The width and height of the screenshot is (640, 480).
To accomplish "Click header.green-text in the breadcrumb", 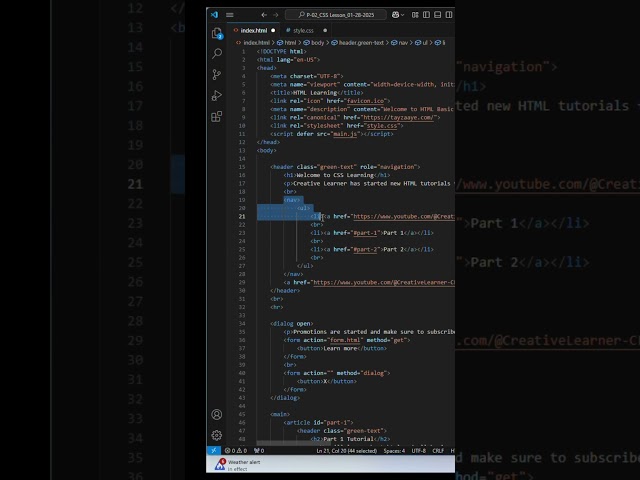I will (x=361, y=42).
